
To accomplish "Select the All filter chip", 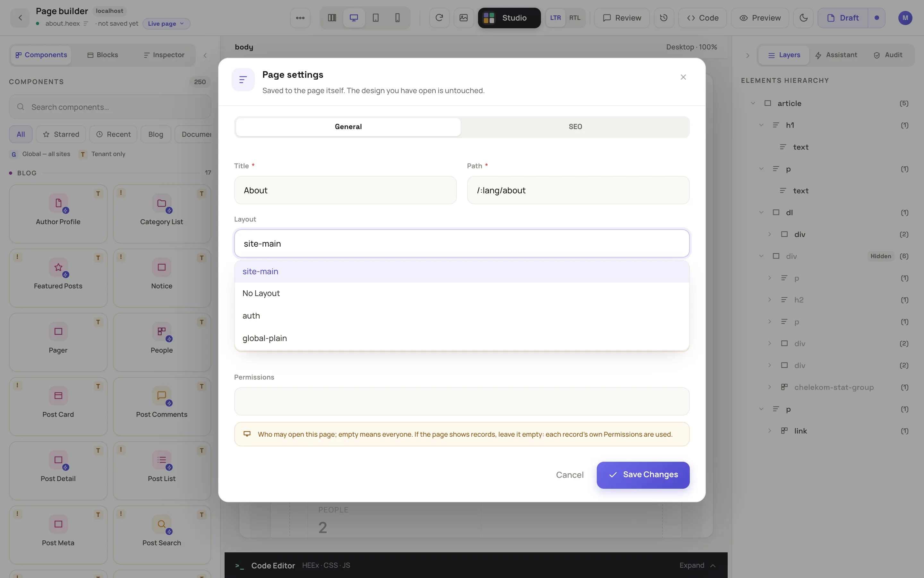I will click(21, 134).
